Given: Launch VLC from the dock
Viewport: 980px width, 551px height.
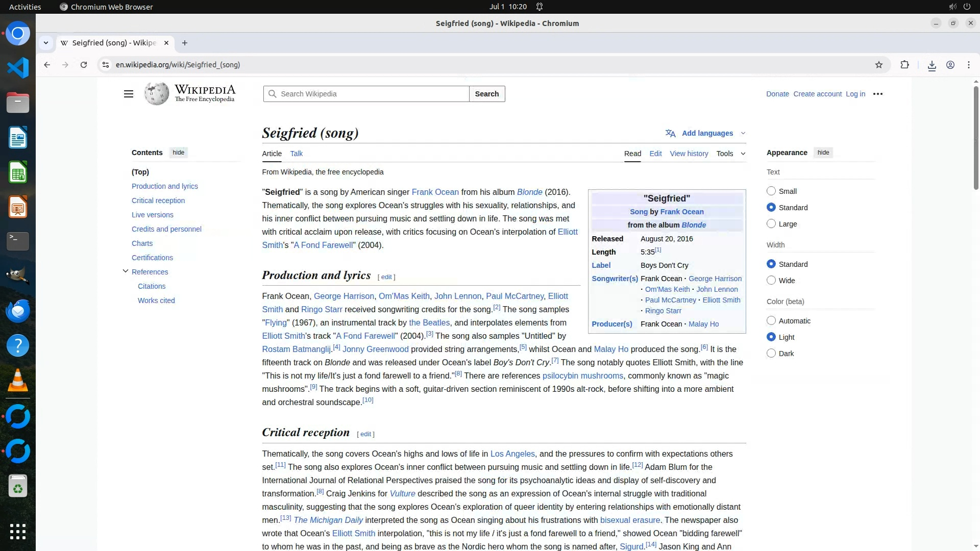Looking at the screenshot, I should point(18,381).
